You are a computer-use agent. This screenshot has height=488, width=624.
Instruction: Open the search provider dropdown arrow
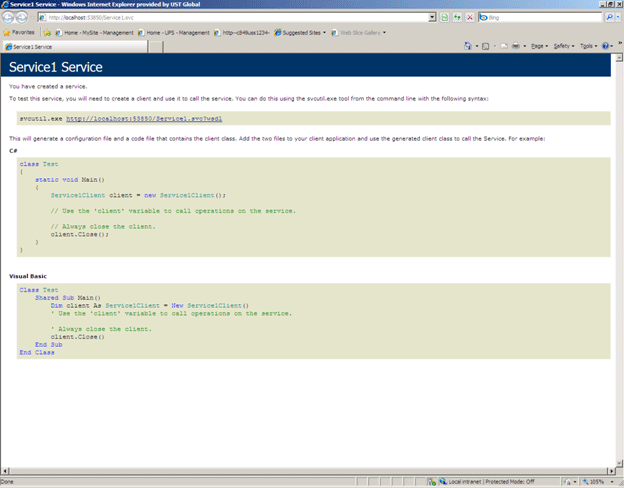(618, 17)
